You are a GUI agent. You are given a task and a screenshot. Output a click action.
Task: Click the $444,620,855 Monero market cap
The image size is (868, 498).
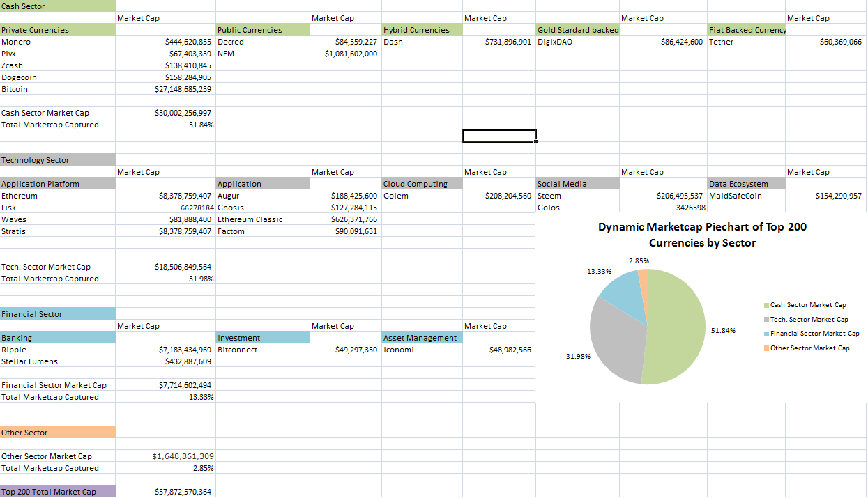coord(166,42)
